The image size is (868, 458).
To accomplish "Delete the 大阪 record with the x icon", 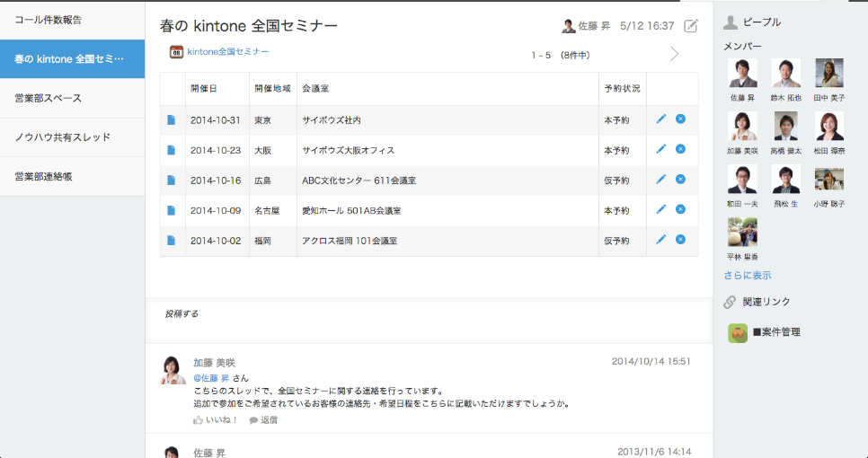I will (x=680, y=149).
